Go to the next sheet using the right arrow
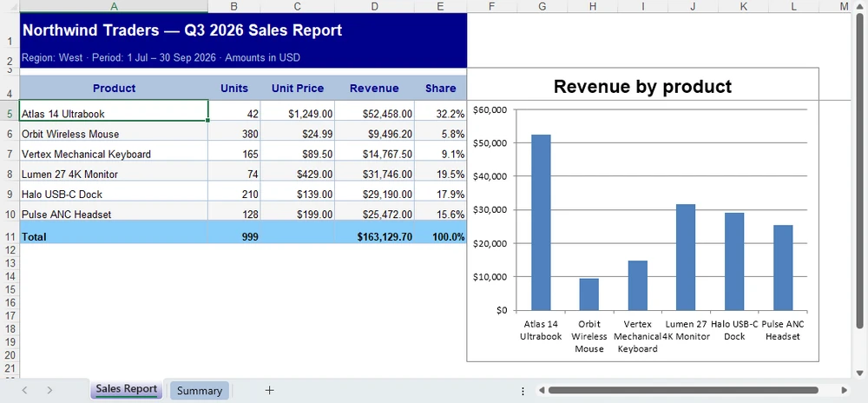The height and width of the screenshot is (403, 868). coord(49,390)
